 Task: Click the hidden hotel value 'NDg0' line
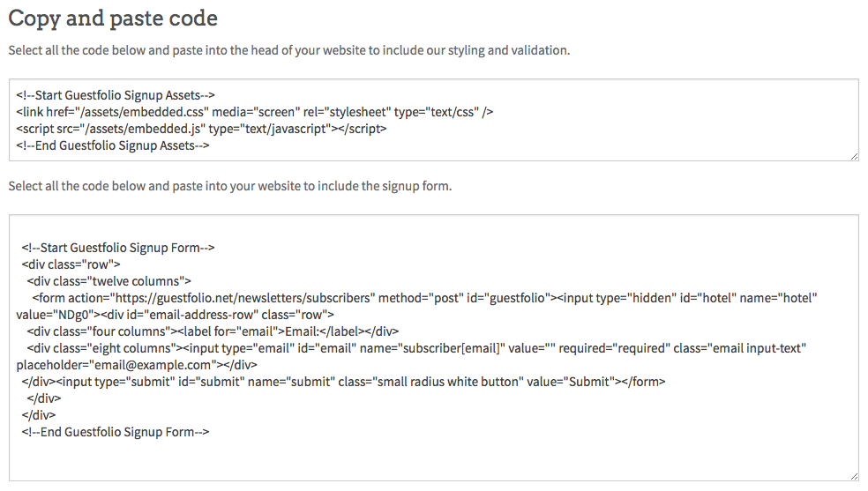(x=175, y=316)
